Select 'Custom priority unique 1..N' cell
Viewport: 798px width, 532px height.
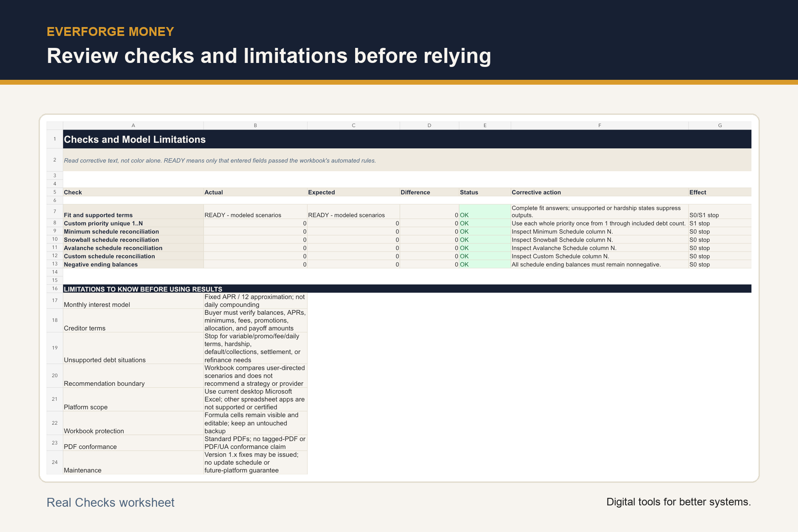click(x=133, y=223)
